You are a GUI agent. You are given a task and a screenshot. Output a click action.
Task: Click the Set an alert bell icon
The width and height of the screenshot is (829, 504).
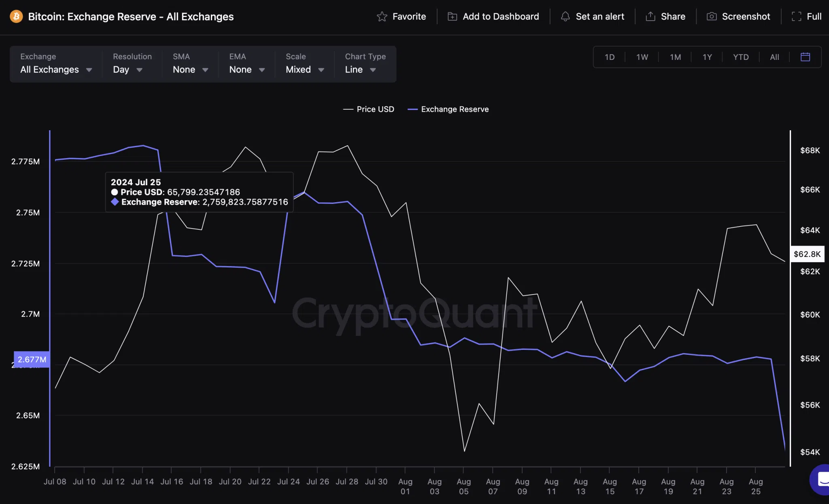(x=563, y=17)
